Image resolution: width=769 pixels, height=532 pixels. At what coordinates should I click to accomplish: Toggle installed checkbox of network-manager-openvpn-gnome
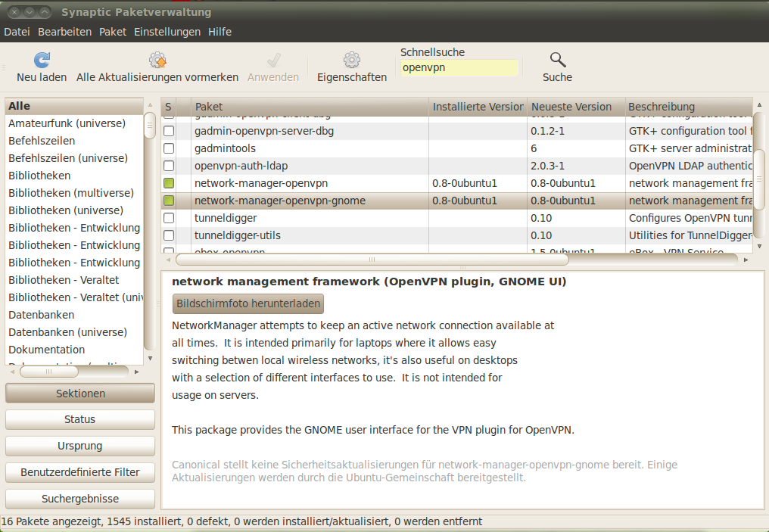pyautogui.click(x=169, y=201)
